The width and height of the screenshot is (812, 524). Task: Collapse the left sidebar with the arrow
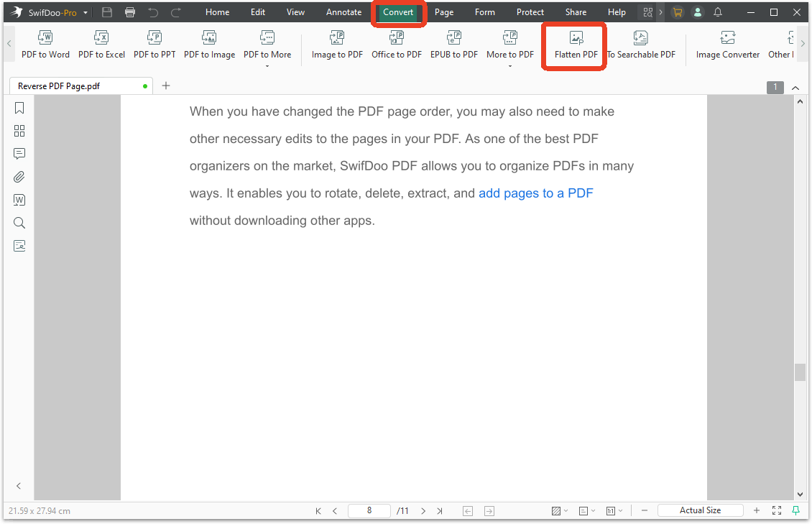(x=19, y=486)
